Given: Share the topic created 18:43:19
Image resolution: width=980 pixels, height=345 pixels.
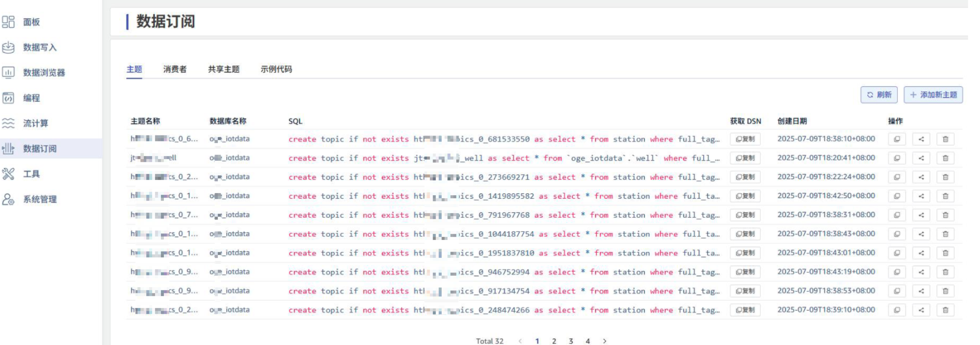Looking at the screenshot, I should 921,272.
